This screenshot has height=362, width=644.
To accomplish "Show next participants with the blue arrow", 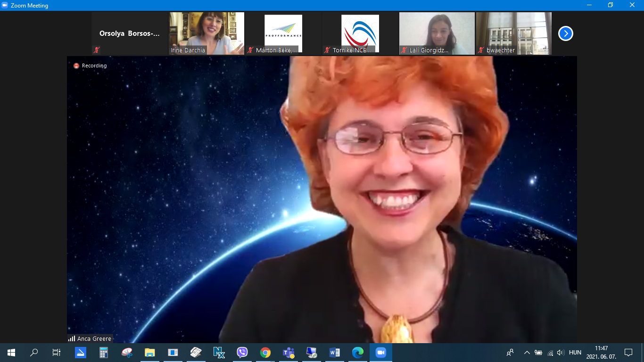I will 565,33.
